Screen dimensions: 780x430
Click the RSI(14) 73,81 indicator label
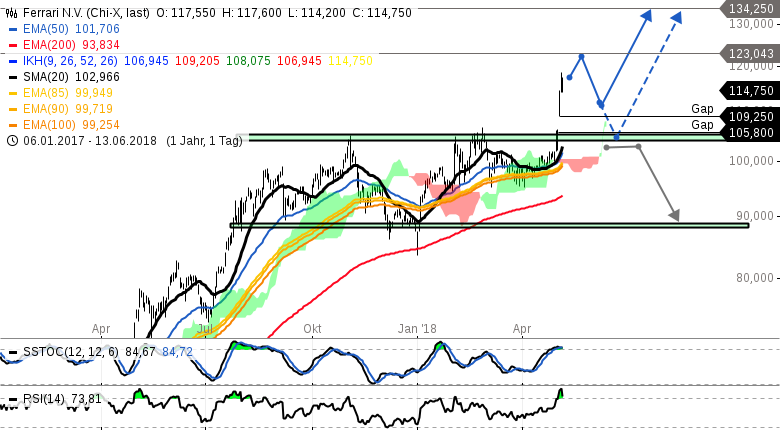point(62,399)
